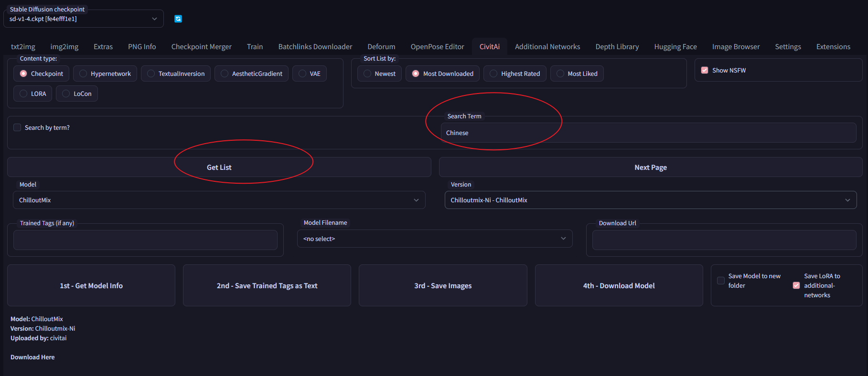
Task: Expand the Model Filename dropdown
Action: click(435, 239)
